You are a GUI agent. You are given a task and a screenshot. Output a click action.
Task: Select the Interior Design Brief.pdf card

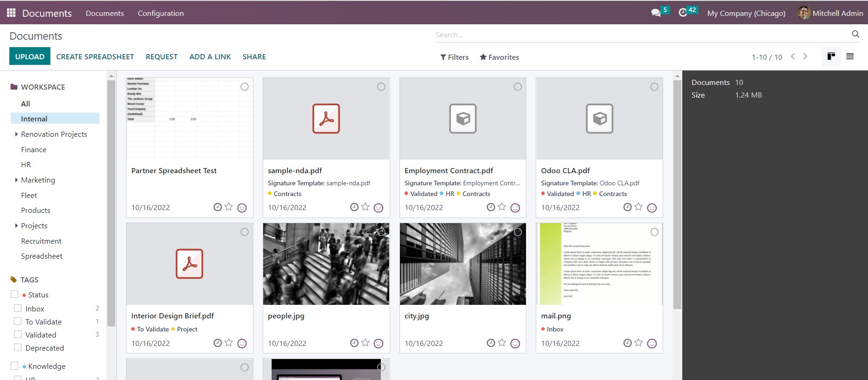pyautogui.click(x=245, y=232)
